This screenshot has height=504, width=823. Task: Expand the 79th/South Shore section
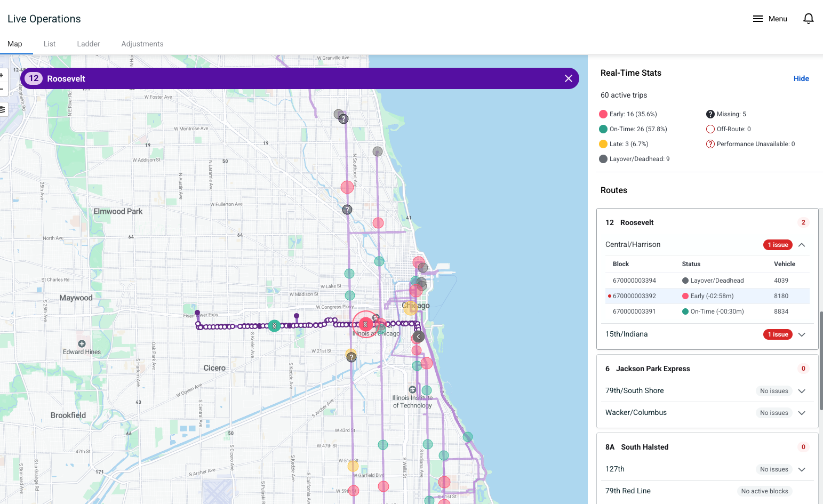pyautogui.click(x=801, y=391)
